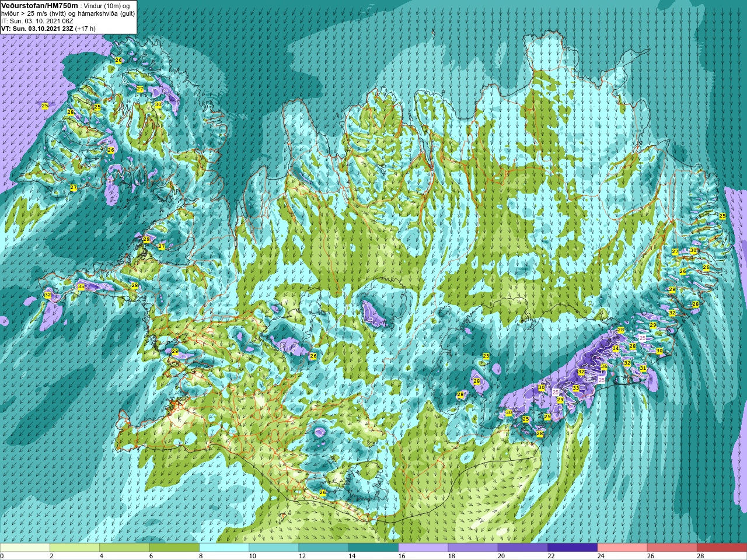This screenshot has width=747, height=560.
Task: Select the violet 20–22 legend swatch
Action: [523, 548]
